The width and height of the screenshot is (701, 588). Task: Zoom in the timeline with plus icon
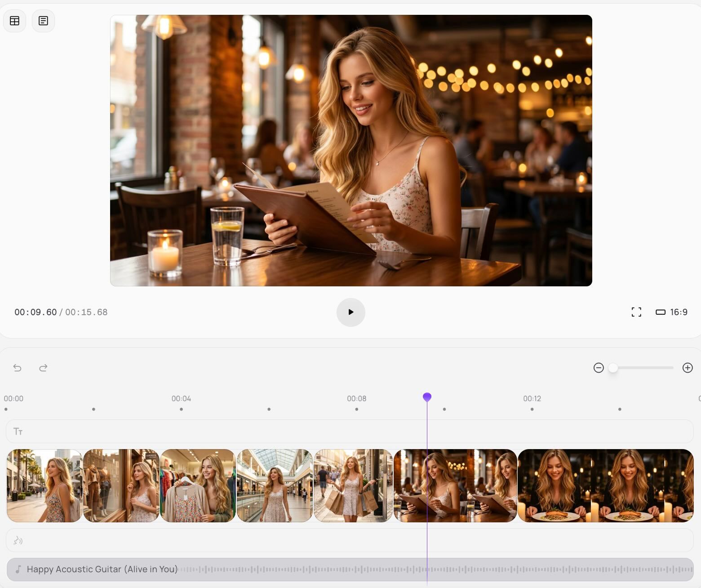(688, 368)
